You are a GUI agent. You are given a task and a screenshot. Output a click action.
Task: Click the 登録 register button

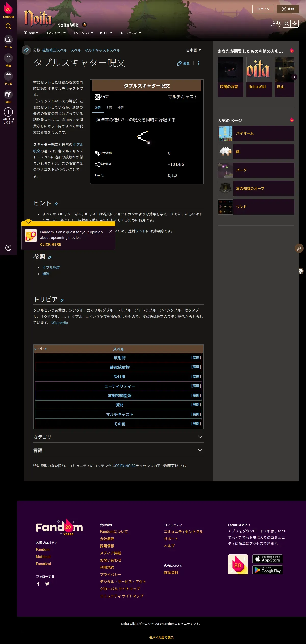(x=288, y=9)
